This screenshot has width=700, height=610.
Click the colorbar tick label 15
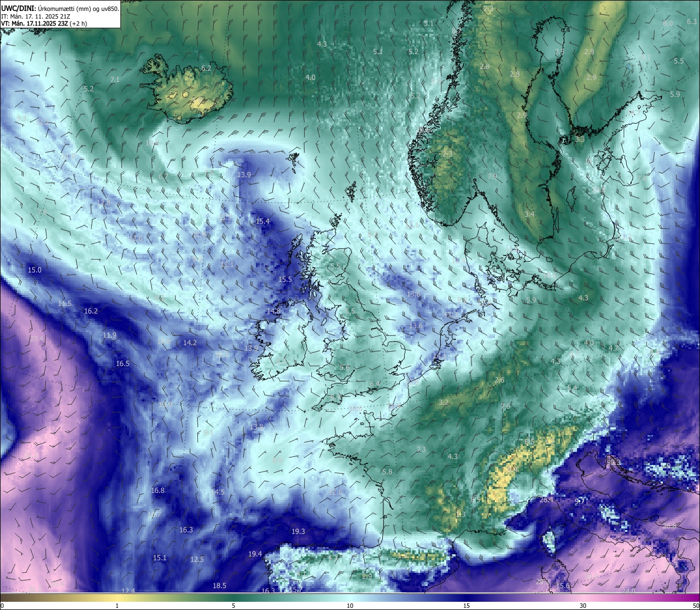tap(466, 606)
